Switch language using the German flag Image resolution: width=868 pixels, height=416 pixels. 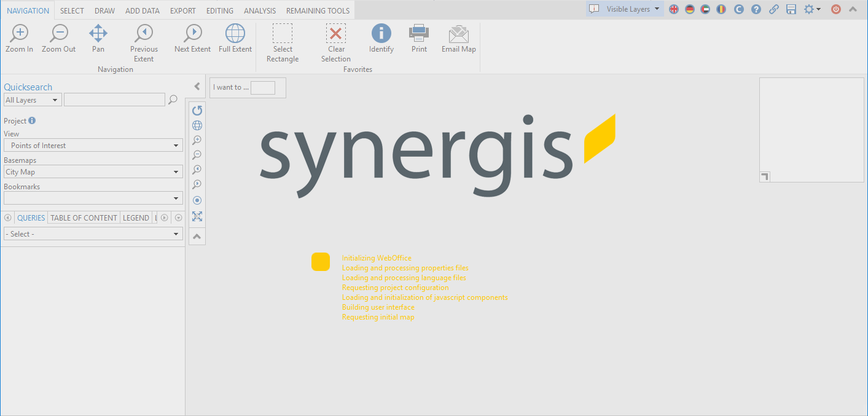tap(689, 10)
